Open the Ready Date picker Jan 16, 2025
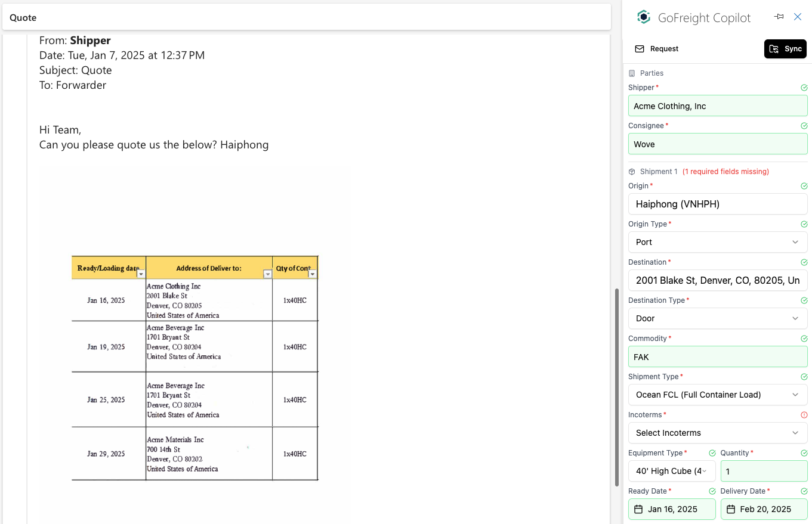The width and height of the screenshot is (812, 524). (x=672, y=509)
